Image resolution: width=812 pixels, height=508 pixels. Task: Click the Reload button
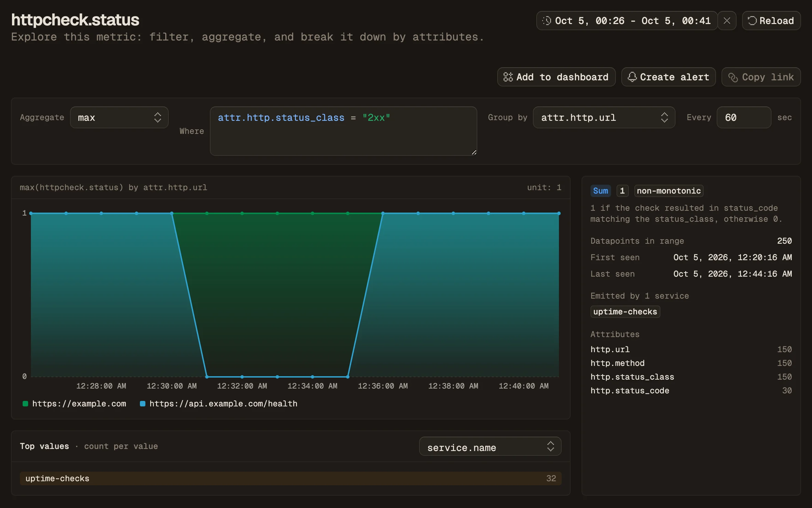771,21
